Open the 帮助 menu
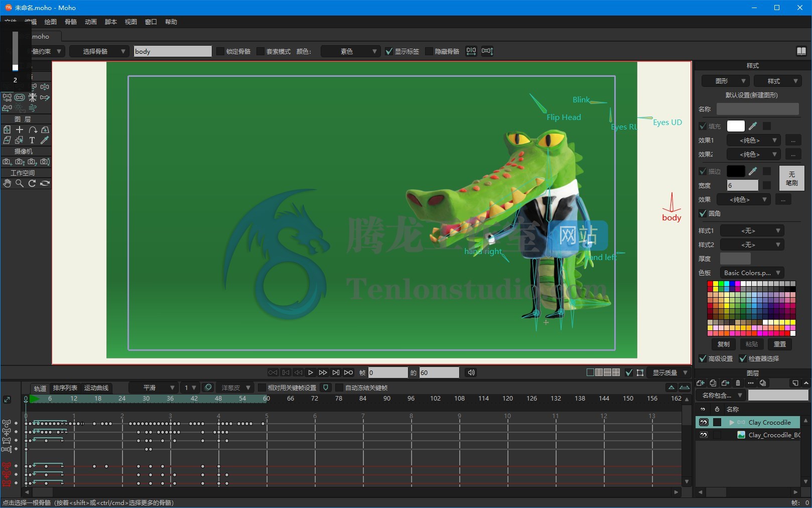This screenshot has width=812, height=508. (x=171, y=22)
